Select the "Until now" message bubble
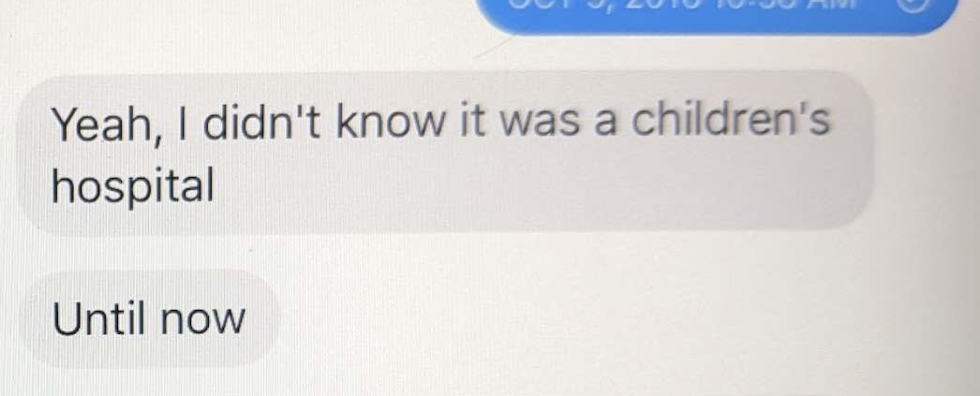The height and width of the screenshot is (396, 980). 149,318
